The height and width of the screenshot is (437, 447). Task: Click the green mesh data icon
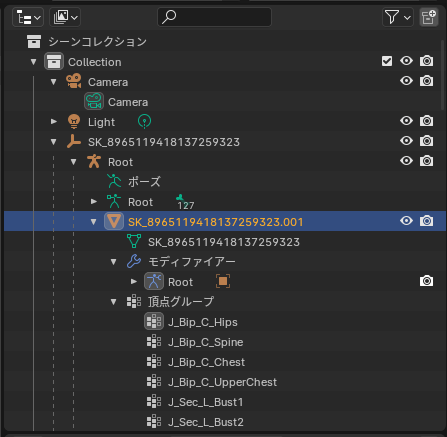[x=134, y=241]
